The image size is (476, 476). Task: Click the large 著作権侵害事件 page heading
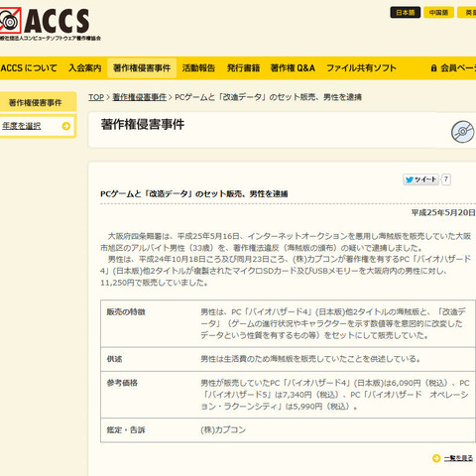143,125
